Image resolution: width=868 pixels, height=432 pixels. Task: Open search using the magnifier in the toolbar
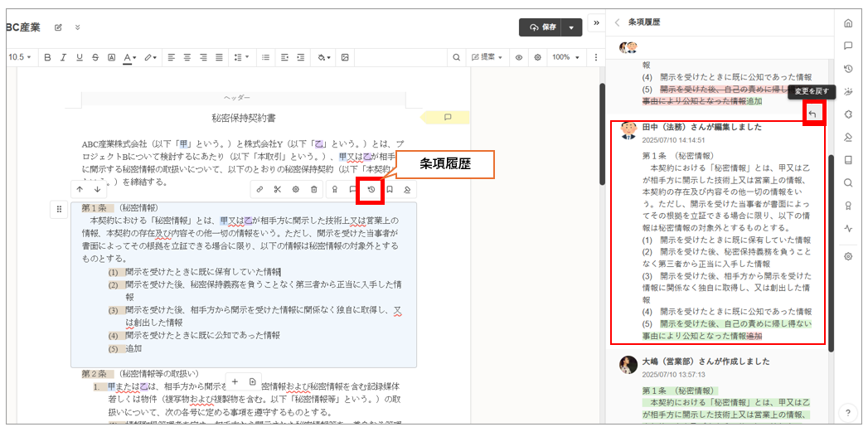coord(456,57)
